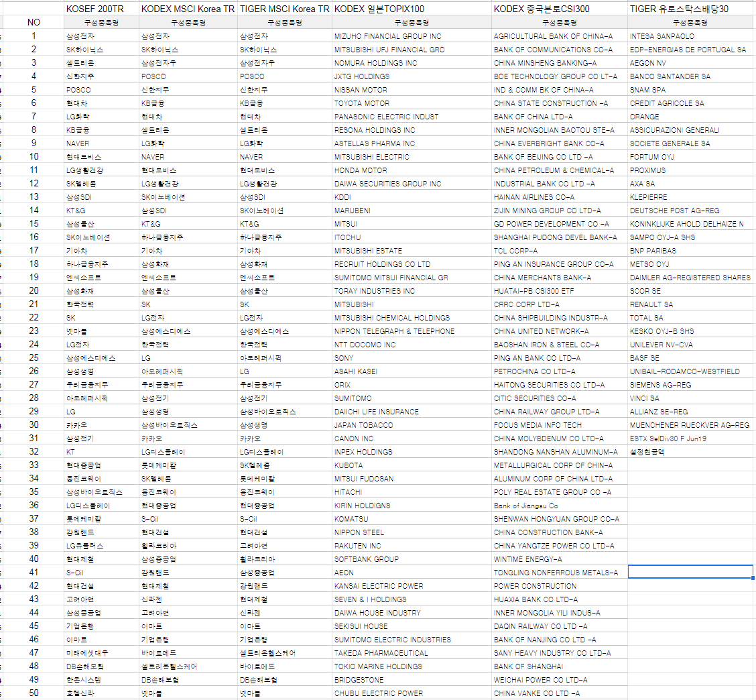The image size is (756, 700).
Task: Click the TORAY INDUSTRIES INC cell
Action: pyautogui.click(x=412, y=290)
